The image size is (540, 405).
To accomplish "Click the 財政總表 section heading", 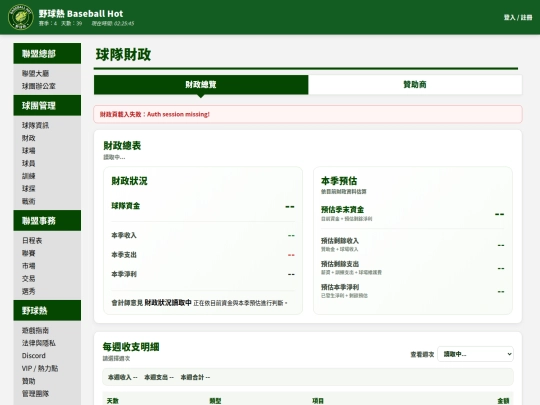I will click(122, 146).
